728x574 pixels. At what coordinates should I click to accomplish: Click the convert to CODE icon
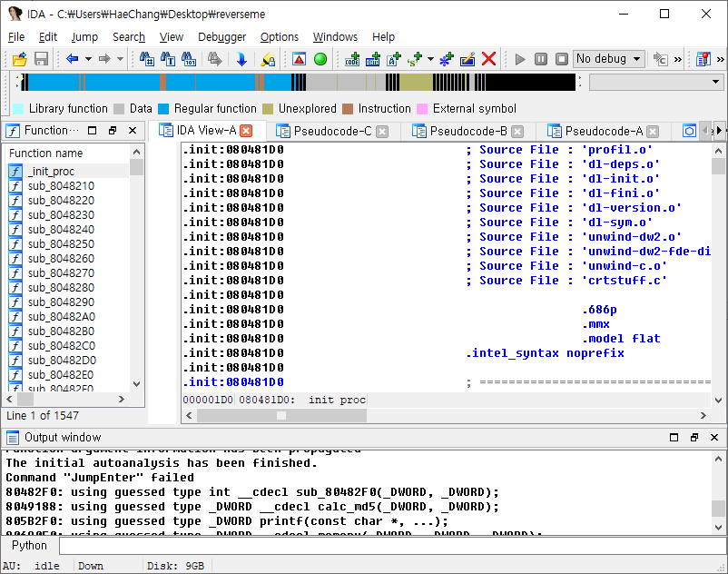(352, 59)
